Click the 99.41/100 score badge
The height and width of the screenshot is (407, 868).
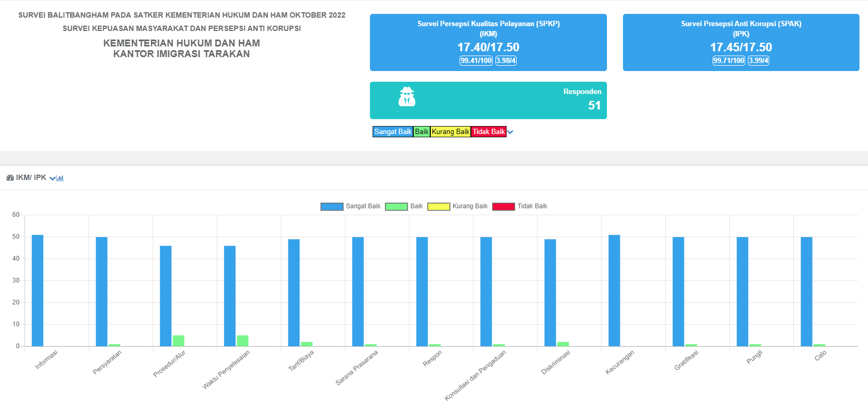476,60
